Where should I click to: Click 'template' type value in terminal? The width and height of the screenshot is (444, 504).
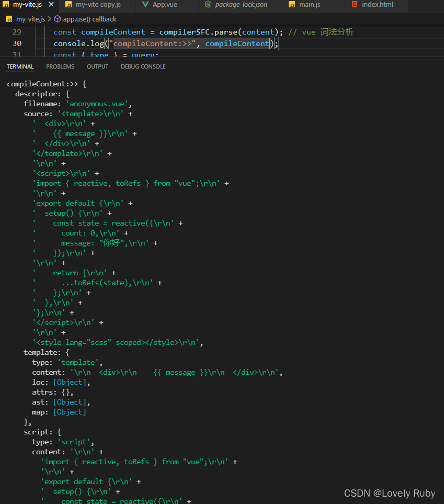click(x=78, y=362)
